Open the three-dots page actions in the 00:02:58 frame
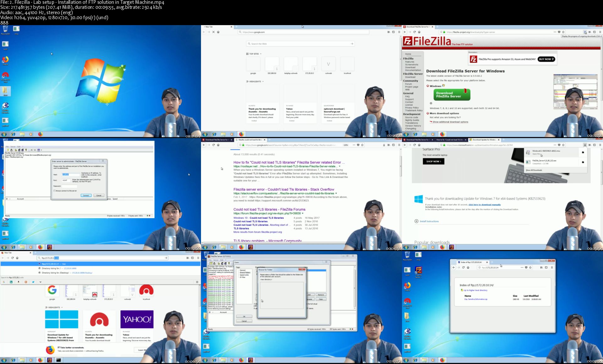The width and height of the screenshot is (603, 364). [x=555, y=32]
